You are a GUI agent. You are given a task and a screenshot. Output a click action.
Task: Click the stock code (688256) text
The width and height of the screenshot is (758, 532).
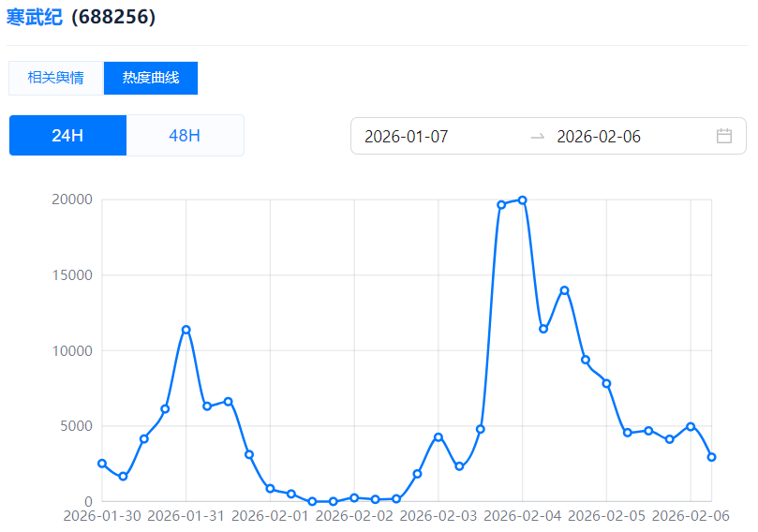tap(112, 17)
